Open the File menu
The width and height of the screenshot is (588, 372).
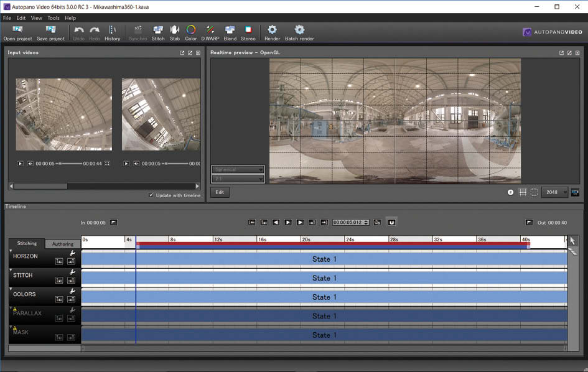coord(7,17)
